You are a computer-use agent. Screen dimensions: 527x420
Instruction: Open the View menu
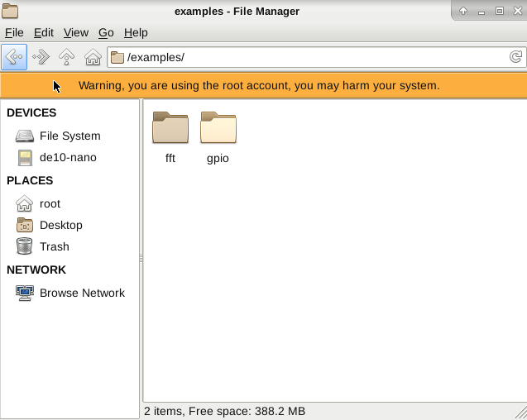pos(76,32)
